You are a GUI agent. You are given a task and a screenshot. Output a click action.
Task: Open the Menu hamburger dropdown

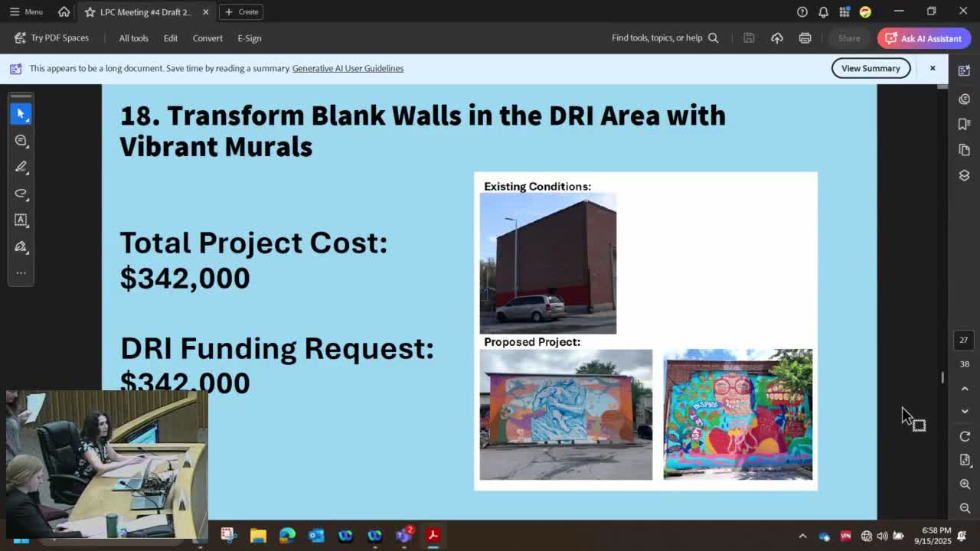click(x=26, y=11)
